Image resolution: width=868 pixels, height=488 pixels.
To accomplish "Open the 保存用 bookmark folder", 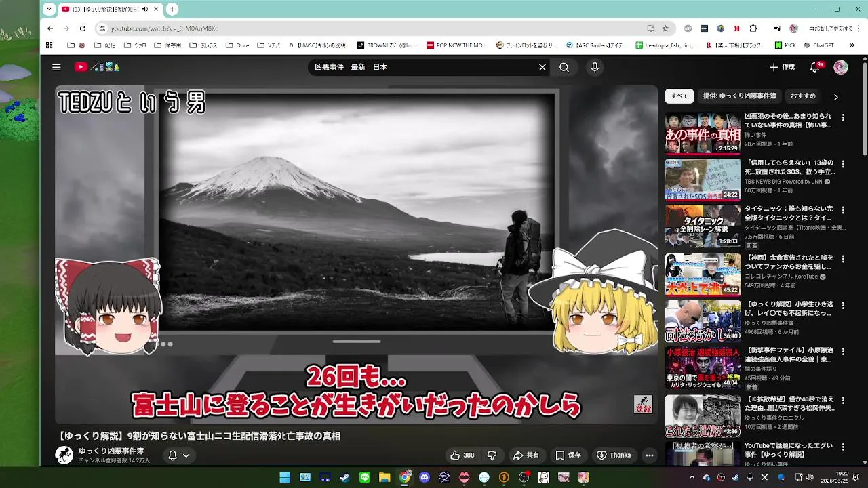I will pos(167,45).
